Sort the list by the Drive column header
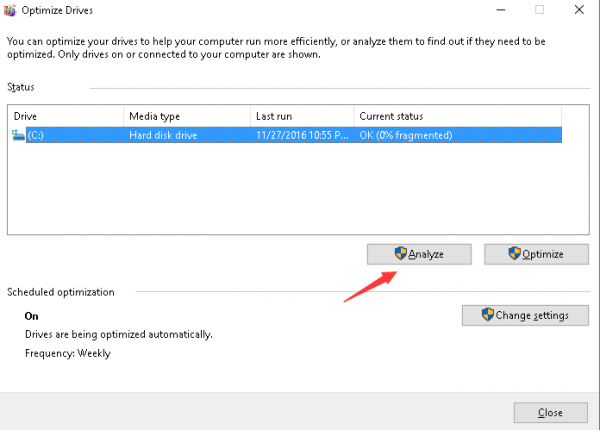 pyautogui.click(x=66, y=117)
